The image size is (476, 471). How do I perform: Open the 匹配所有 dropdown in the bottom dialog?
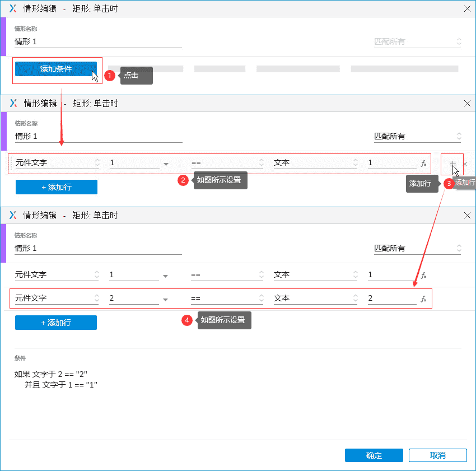(x=417, y=248)
